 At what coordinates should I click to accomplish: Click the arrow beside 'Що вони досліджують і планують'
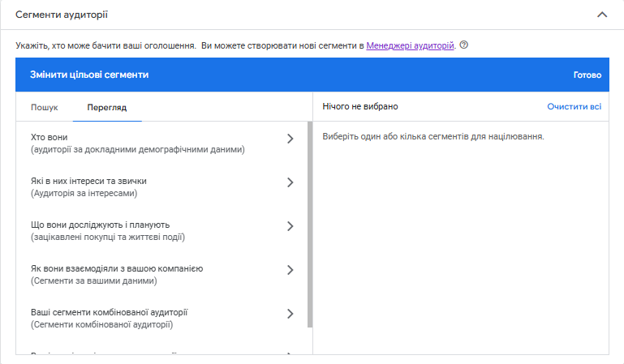point(290,226)
